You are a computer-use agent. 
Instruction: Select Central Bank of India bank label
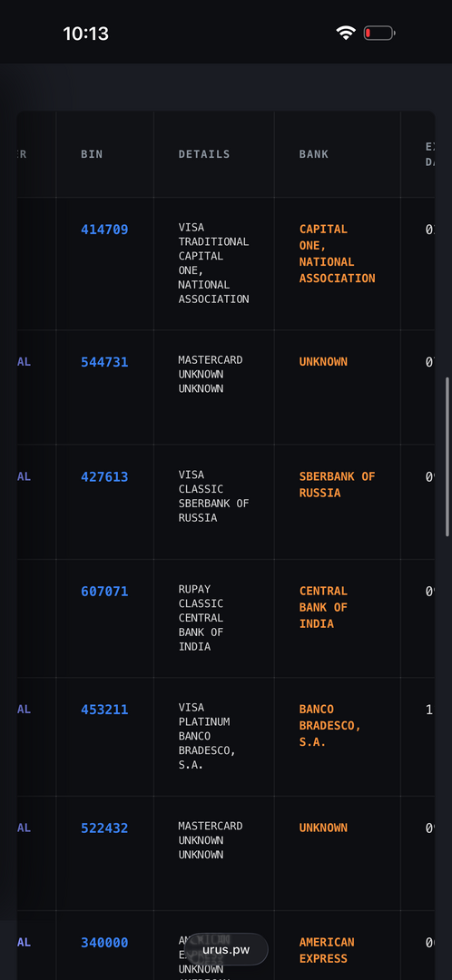click(x=323, y=607)
